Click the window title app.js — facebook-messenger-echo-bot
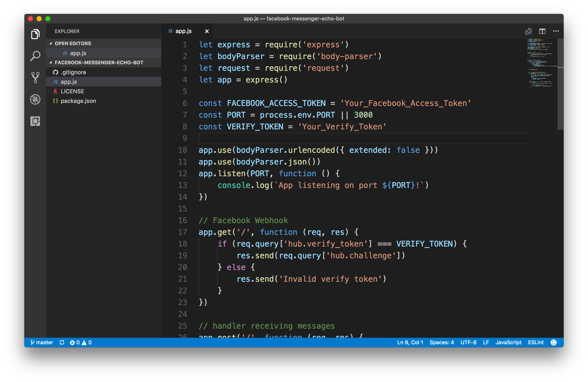This screenshot has height=382, width=588. 294,18
